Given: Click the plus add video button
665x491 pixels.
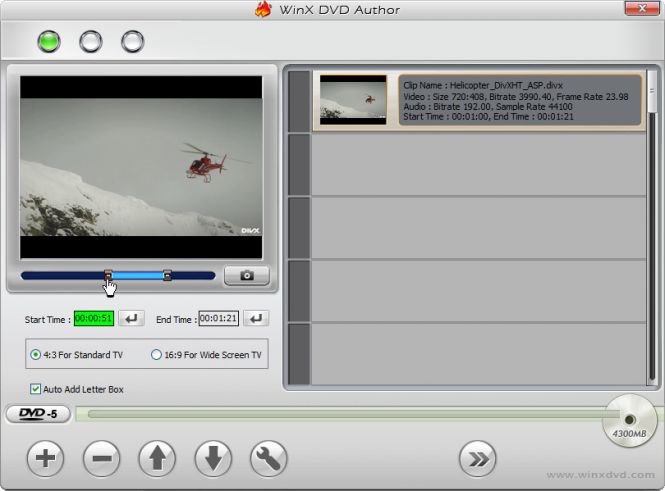Looking at the screenshot, I should tap(45, 459).
